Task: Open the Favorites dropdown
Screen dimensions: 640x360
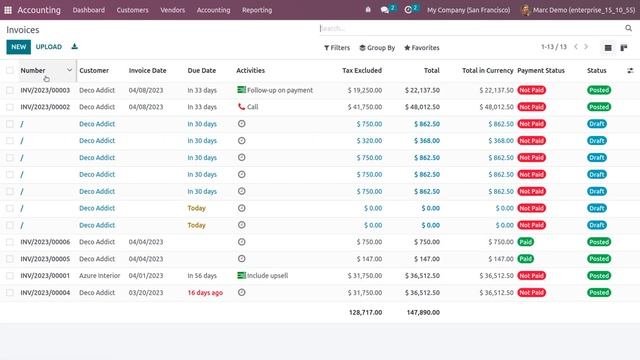Action: [x=422, y=48]
